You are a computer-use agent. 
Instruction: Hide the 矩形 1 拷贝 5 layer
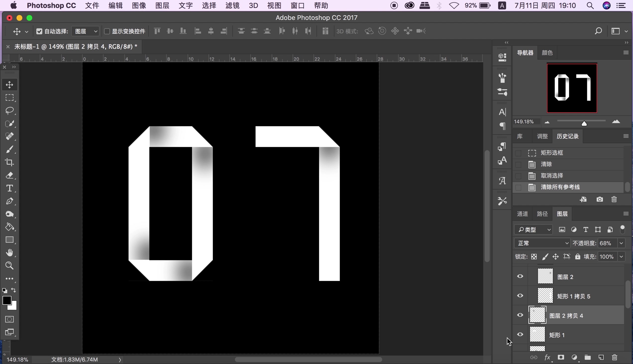(x=520, y=296)
